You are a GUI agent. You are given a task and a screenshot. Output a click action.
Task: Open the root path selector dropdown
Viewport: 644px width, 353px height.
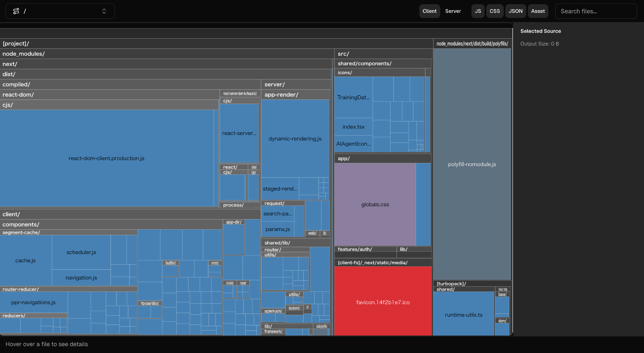pos(60,11)
